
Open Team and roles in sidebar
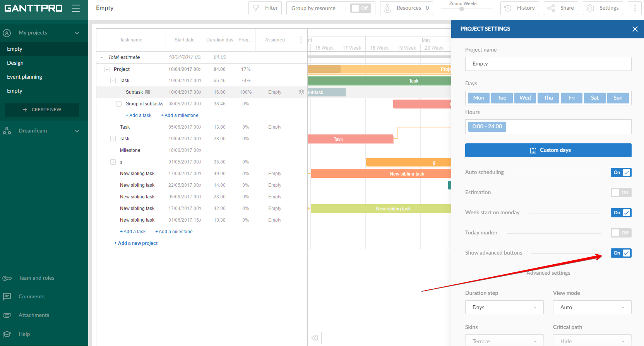[36, 278]
